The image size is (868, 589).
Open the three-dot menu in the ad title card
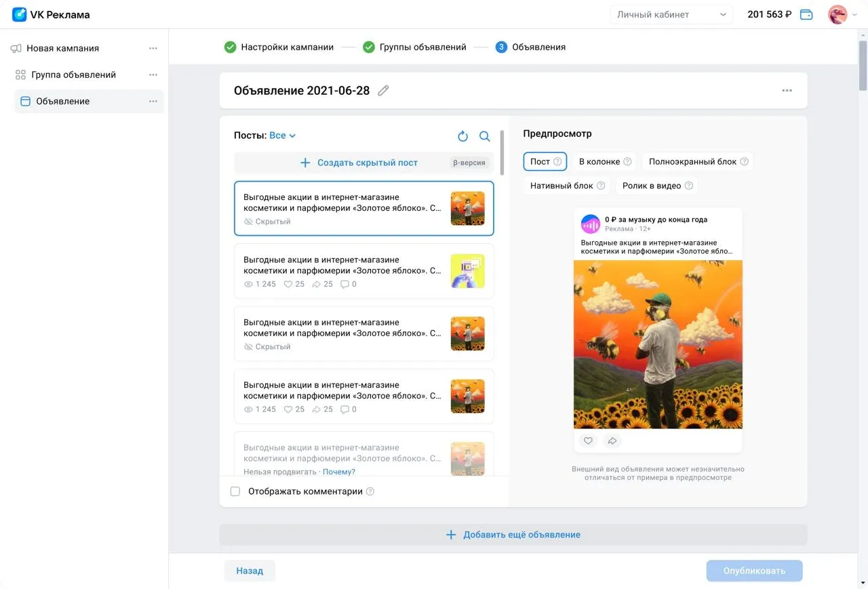[787, 91]
